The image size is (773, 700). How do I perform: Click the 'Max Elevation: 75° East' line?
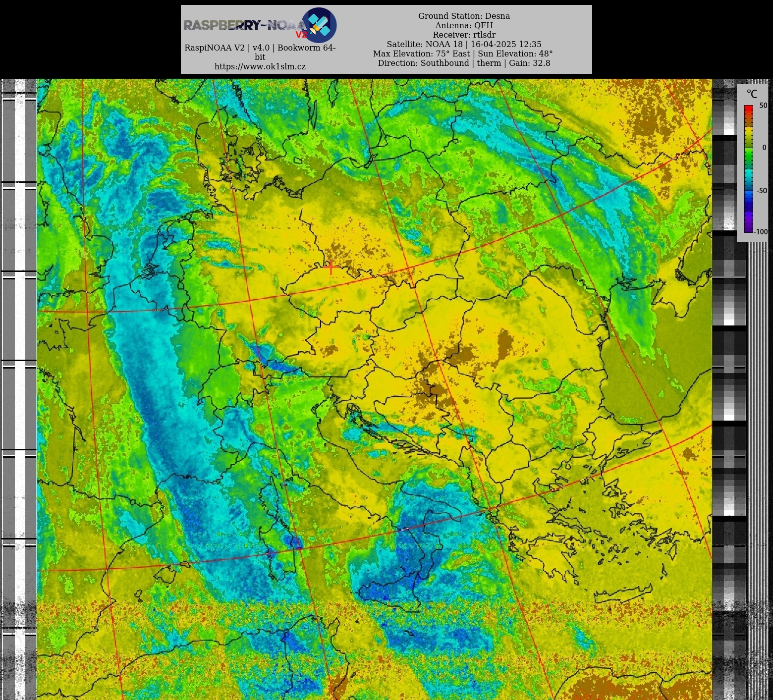coord(463,54)
